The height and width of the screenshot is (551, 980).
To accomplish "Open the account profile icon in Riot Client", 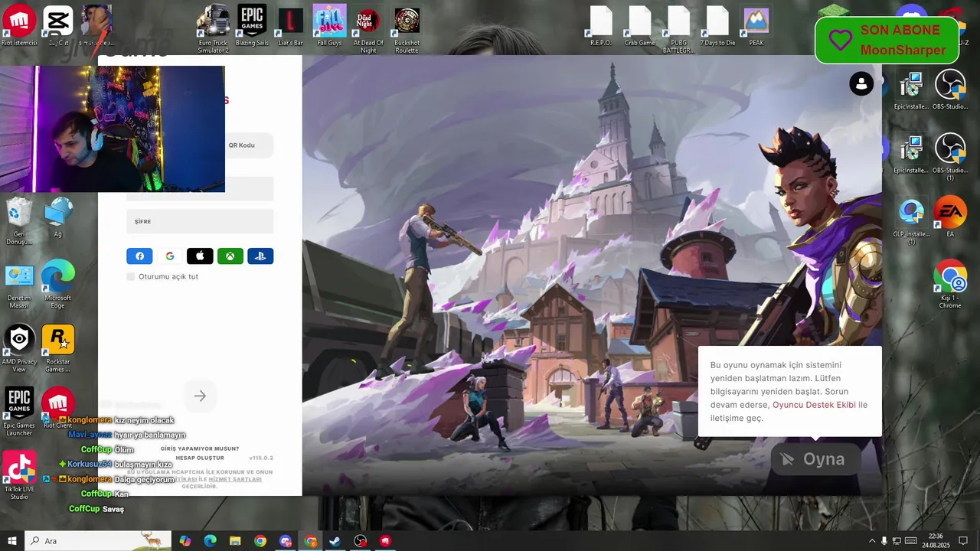I will tap(861, 83).
